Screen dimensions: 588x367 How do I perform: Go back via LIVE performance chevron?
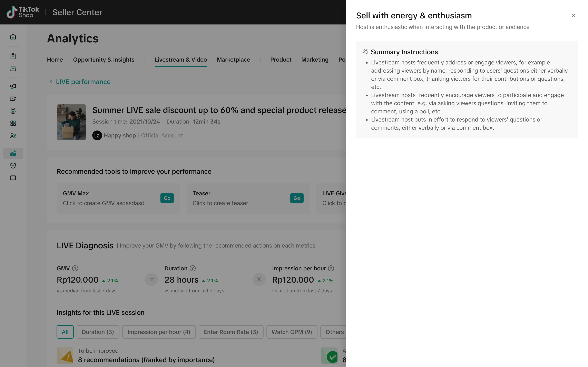coord(51,82)
